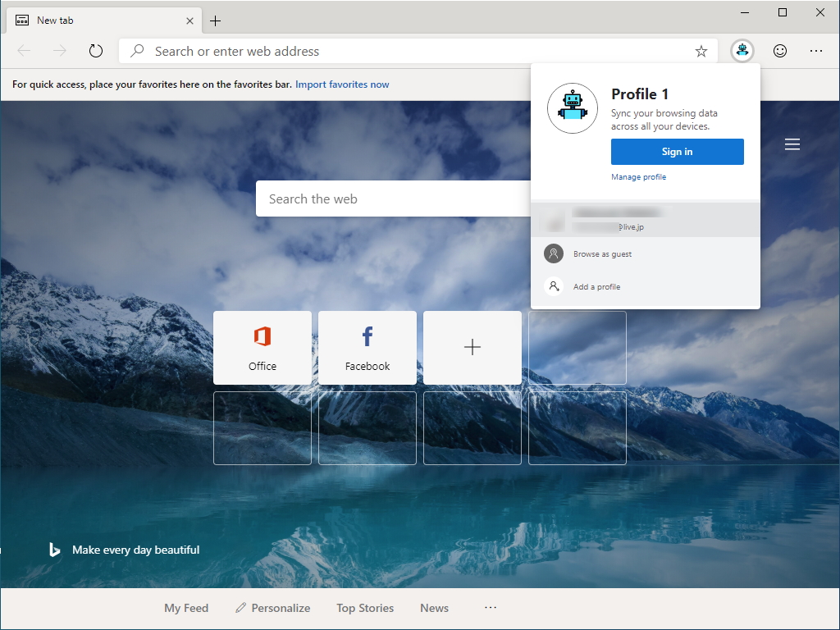840x630 pixels.
Task: Add a new site using the plus tile
Action: 472,347
